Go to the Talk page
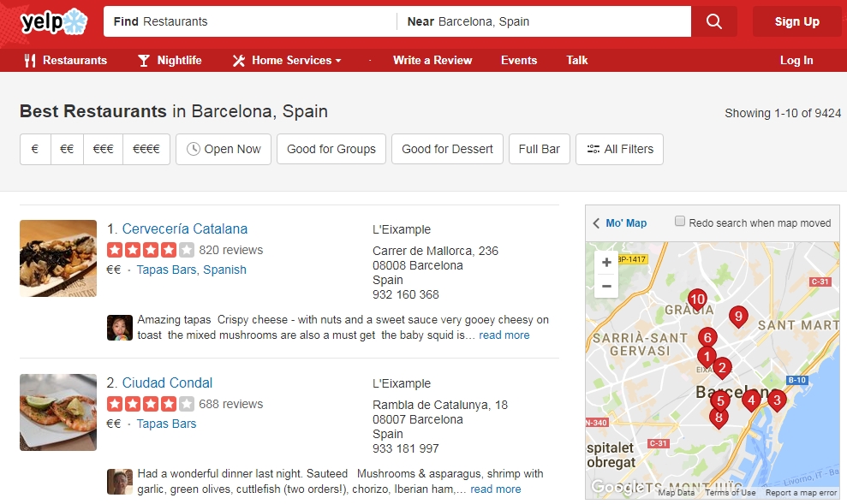847x504 pixels. [577, 61]
